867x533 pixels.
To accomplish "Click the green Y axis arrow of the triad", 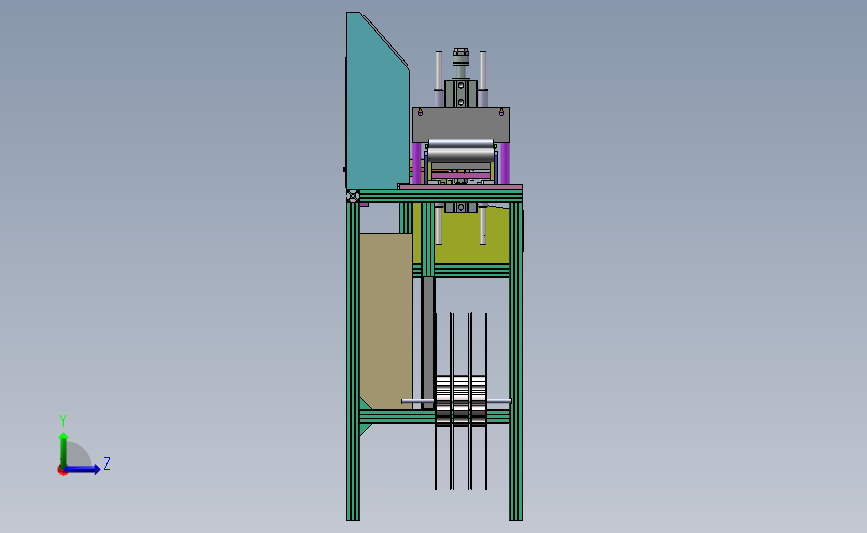I will click(x=64, y=449).
